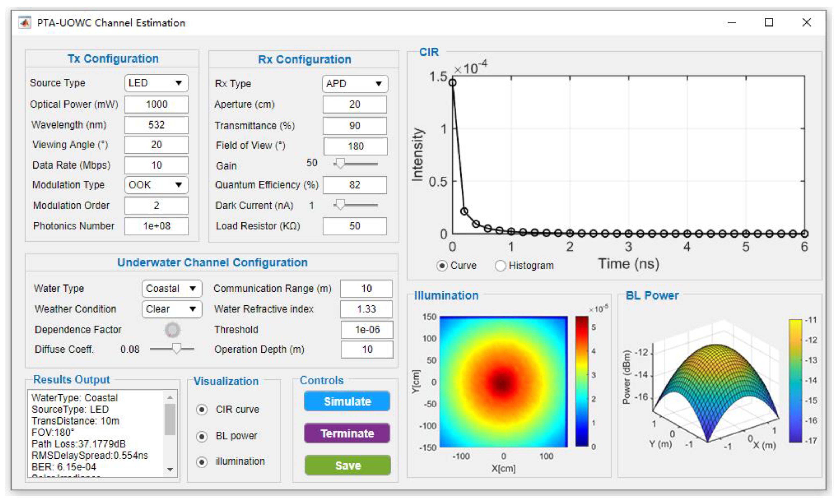The width and height of the screenshot is (840, 504).
Task: Maximize the PTA-UOWC window
Action: (769, 23)
